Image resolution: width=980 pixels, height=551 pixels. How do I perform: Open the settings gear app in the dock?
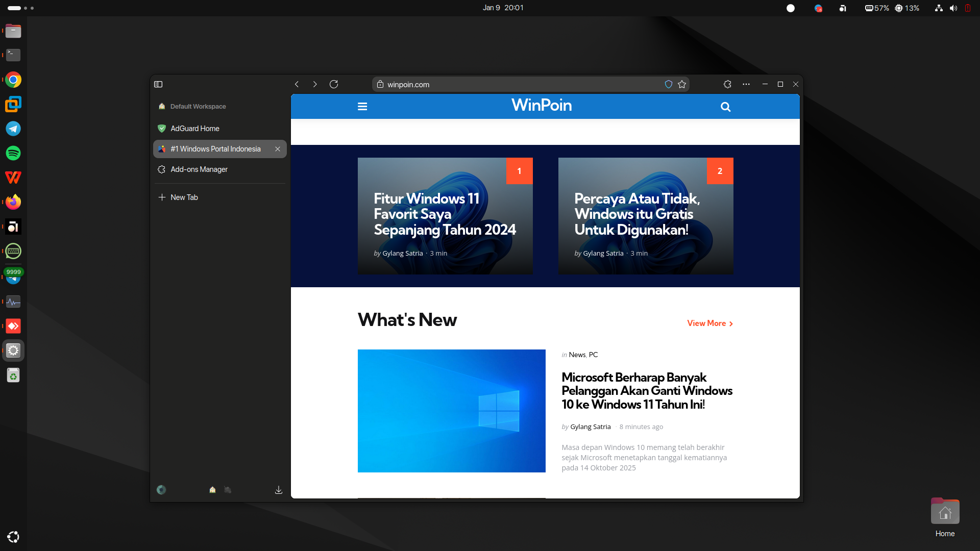click(x=13, y=350)
